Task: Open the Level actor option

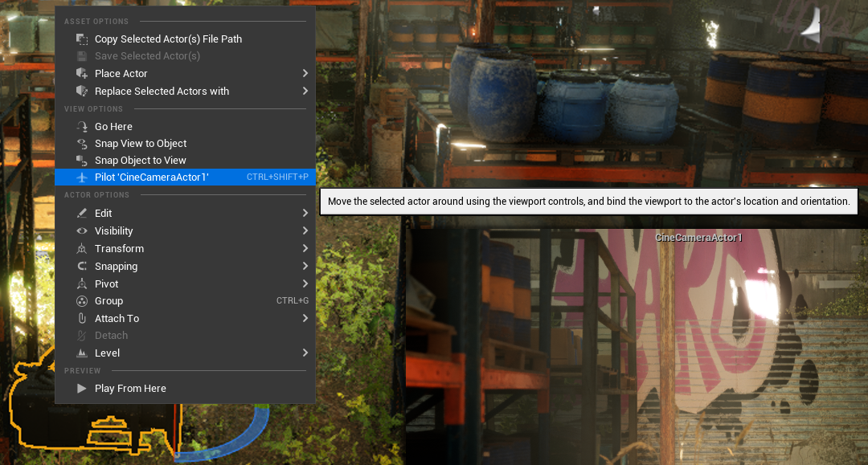Action: [x=185, y=353]
